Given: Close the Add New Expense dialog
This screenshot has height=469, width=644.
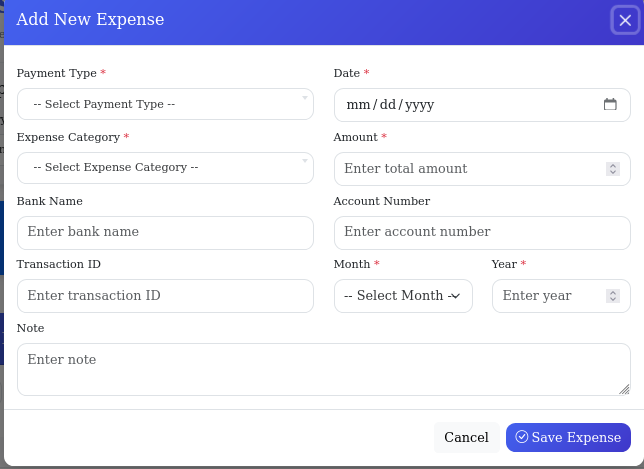Looking at the screenshot, I should click(x=625, y=20).
